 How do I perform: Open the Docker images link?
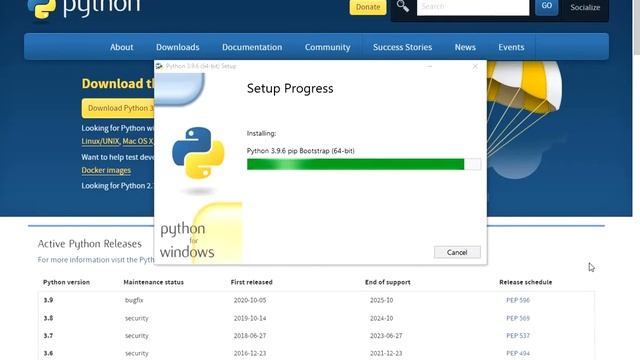click(x=106, y=170)
